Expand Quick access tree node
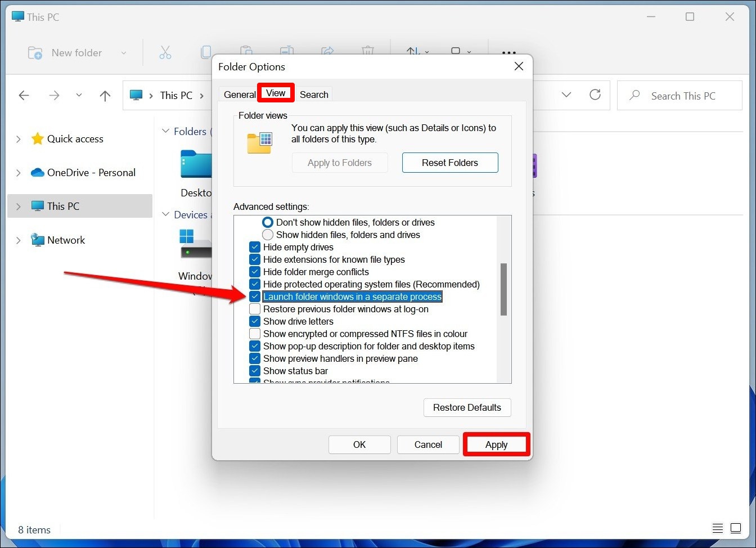Screen dimensions: 756x548 click(x=19, y=139)
